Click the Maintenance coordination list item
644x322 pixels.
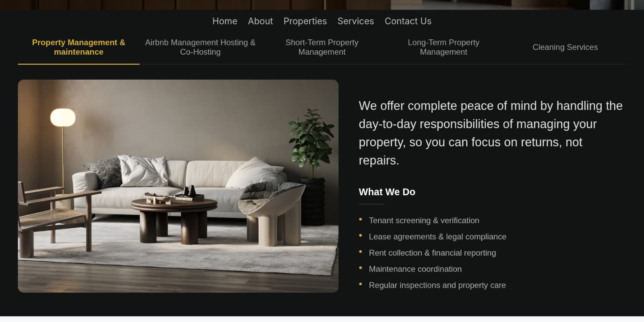pos(415,269)
